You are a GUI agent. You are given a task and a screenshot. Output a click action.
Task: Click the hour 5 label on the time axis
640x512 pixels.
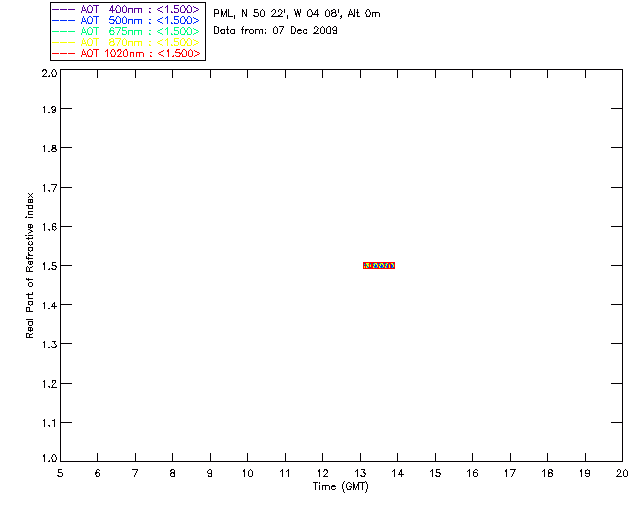[60, 473]
